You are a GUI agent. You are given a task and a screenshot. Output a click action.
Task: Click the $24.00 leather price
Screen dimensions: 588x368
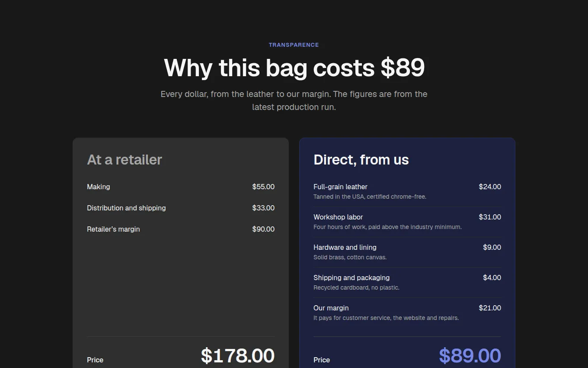point(490,187)
